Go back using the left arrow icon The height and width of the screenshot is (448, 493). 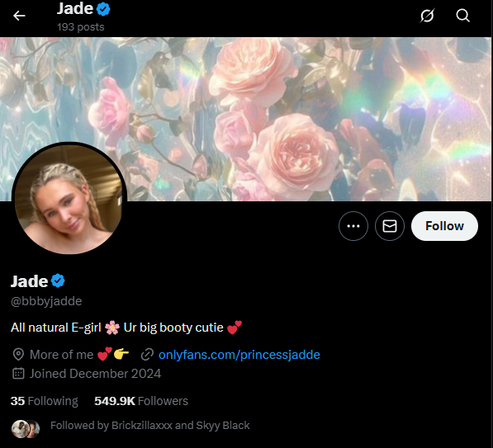(x=19, y=16)
